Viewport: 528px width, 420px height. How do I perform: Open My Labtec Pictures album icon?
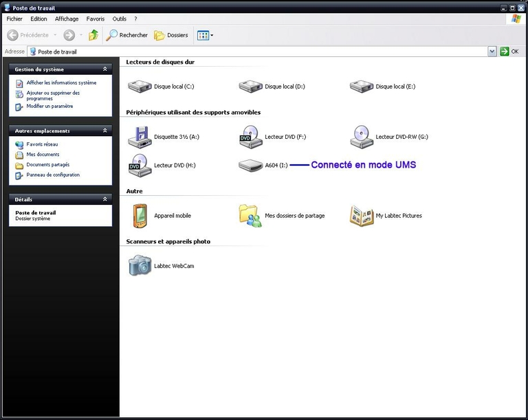362,216
